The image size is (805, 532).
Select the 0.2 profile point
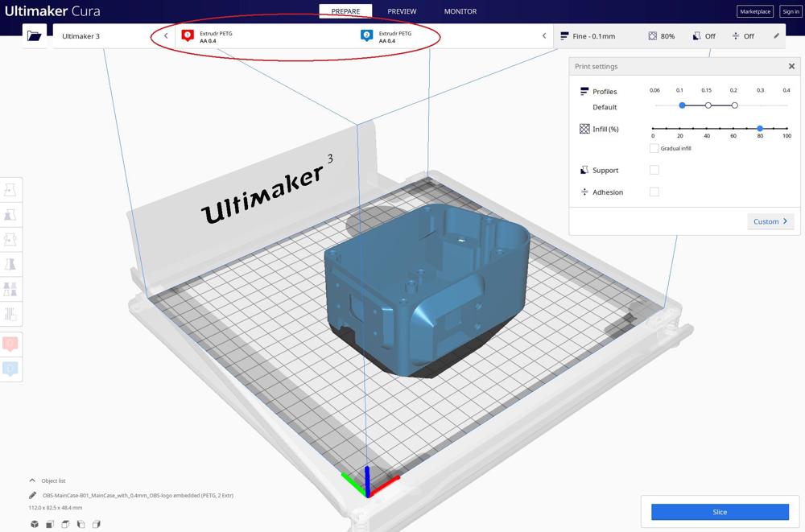(735, 105)
